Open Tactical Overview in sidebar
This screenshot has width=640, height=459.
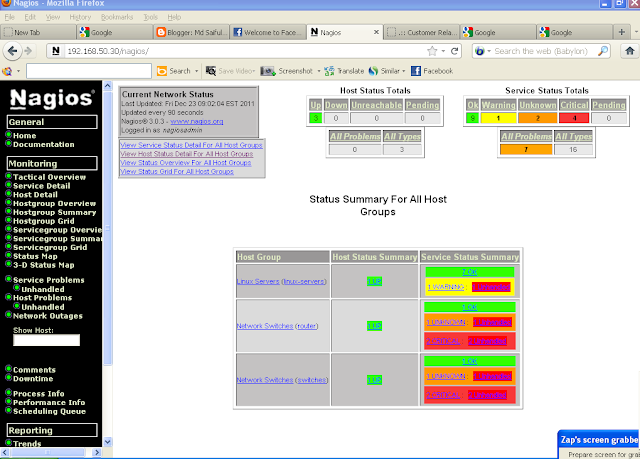click(x=49, y=177)
